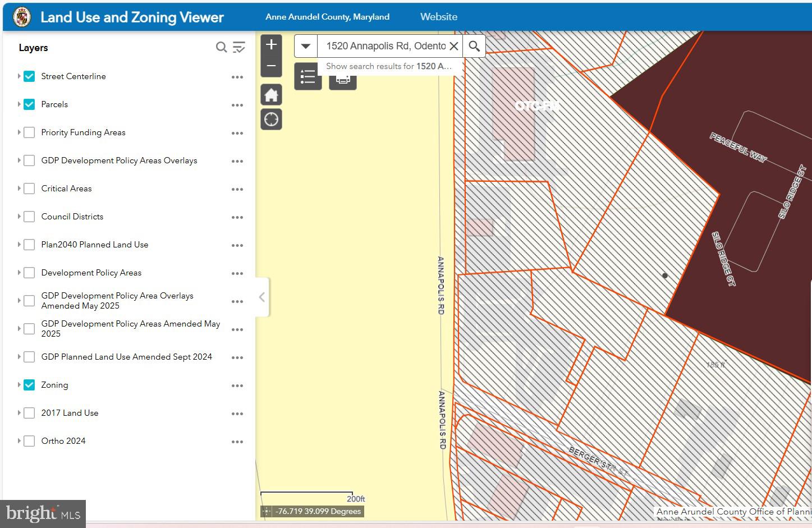Click the search address input field
The image size is (812, 528).
(386, 46)
